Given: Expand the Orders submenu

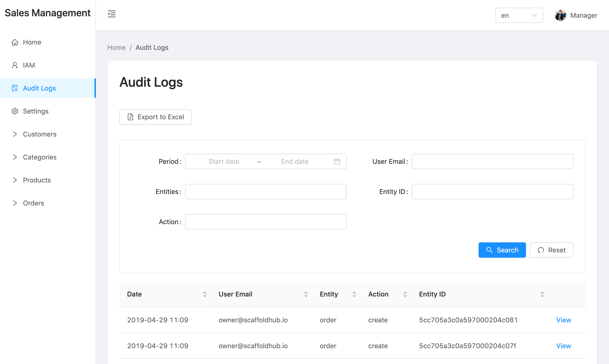Looking at the screenshot, I should click(33, 203).
